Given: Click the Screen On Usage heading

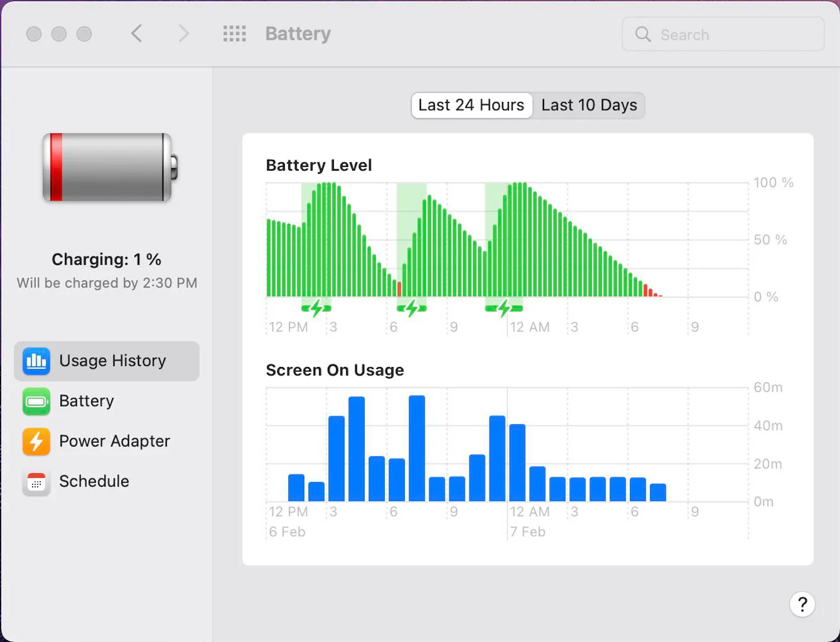Looking at the screenshot, I should (335, 370).
